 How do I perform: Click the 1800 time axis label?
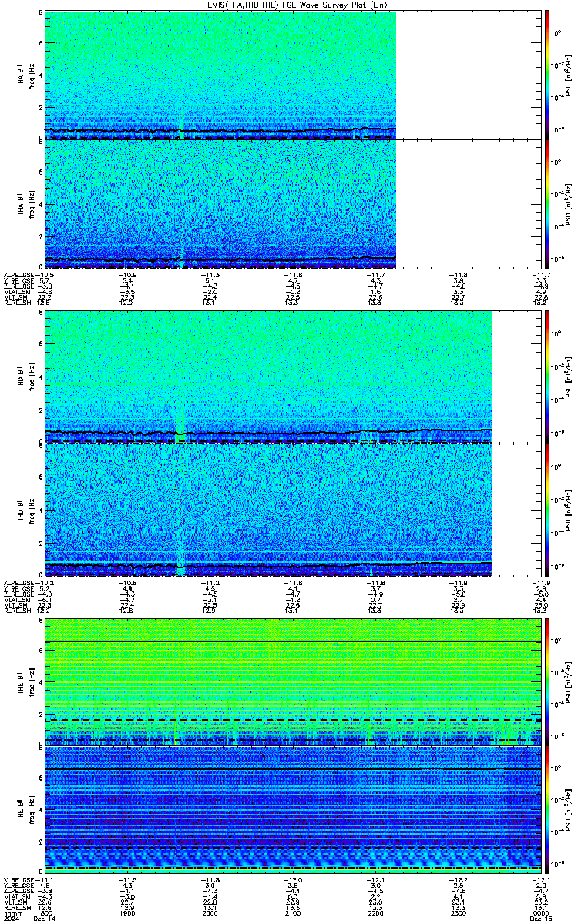click(x=45, y=912)
